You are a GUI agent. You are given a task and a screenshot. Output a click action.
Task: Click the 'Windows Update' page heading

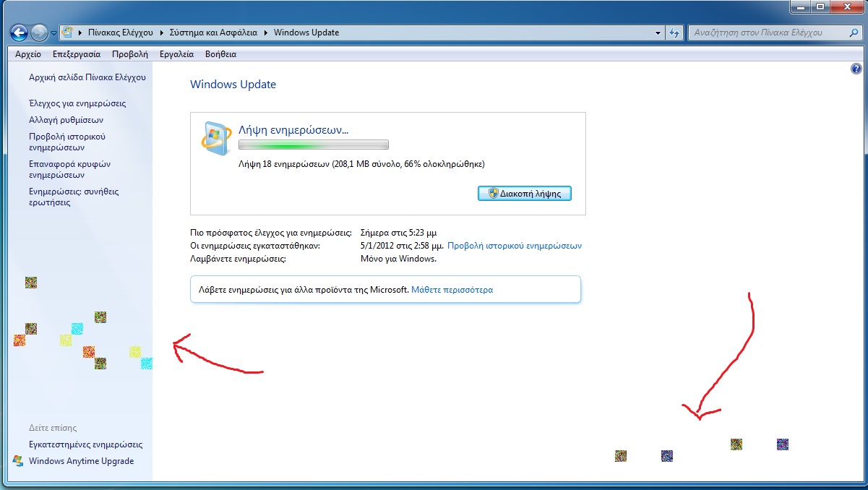[233, 85]
